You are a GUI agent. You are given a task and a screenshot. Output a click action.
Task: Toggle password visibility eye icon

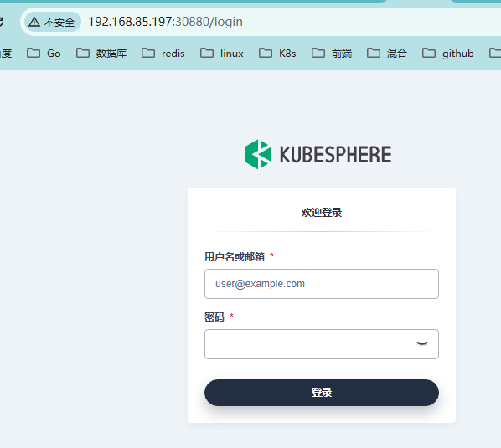point(421,344)
